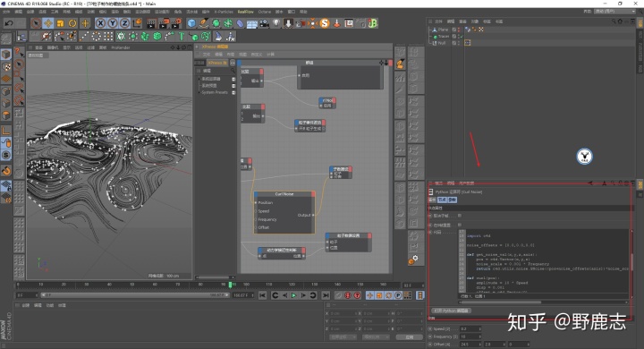Viewport: 644px width, 349px height.
Task: Render the current view with clapperboard icon
Action: (x=152, y=23)
